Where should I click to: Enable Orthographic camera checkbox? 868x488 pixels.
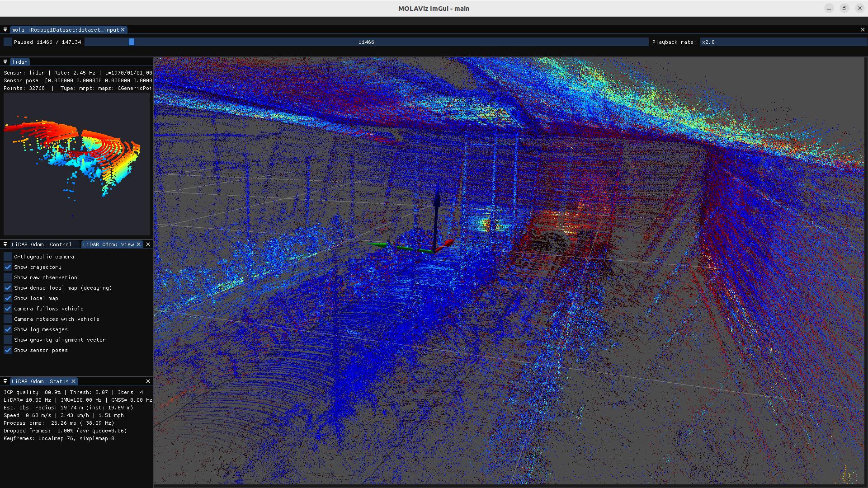click(8, 257)
